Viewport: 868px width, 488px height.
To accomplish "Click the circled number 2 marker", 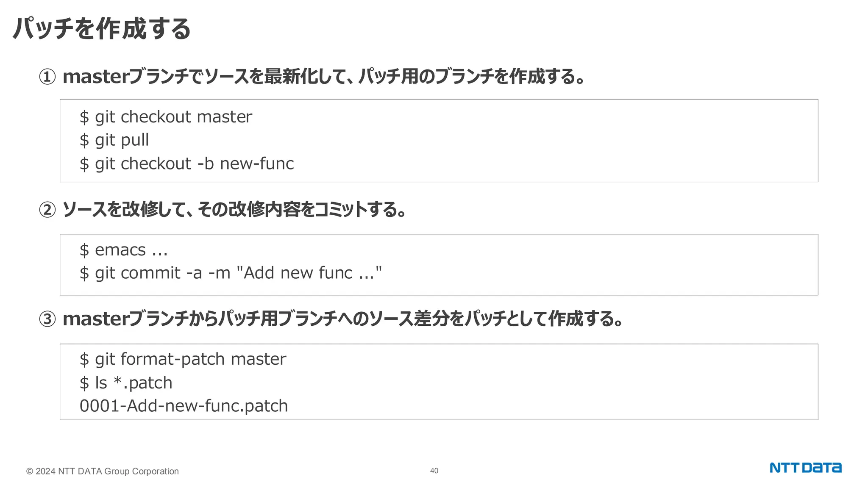I will (47, 210).
